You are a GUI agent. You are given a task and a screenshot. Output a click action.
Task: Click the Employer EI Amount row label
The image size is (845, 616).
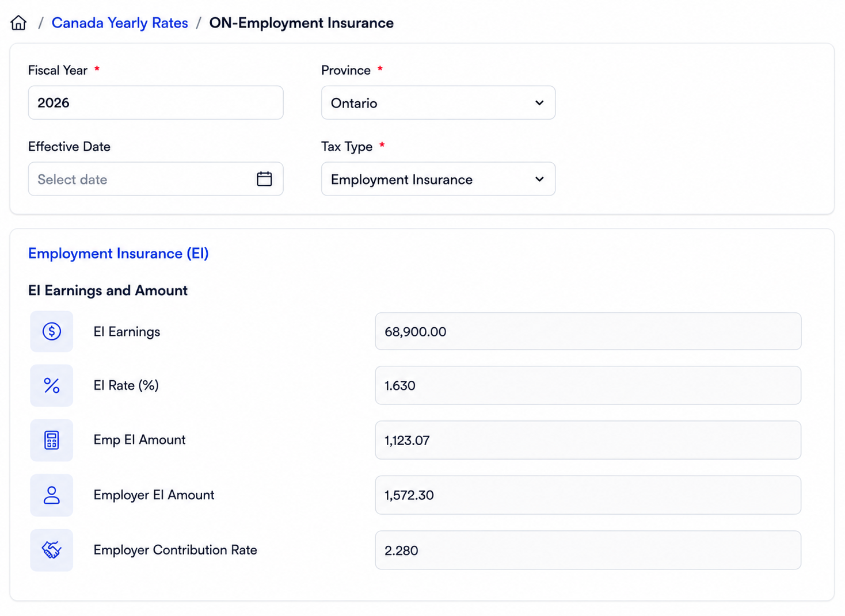(154, 495)
